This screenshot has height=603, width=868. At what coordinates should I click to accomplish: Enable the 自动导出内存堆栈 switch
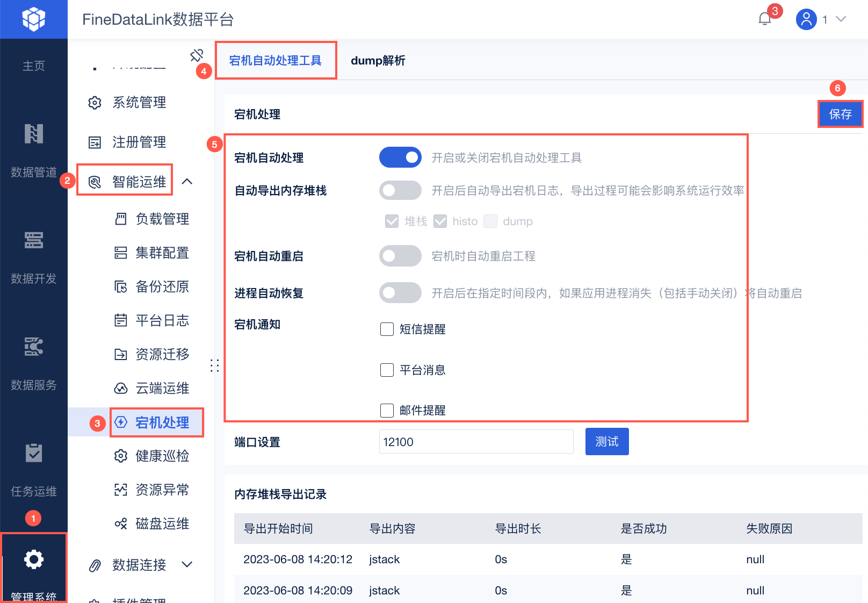[400, 190]
